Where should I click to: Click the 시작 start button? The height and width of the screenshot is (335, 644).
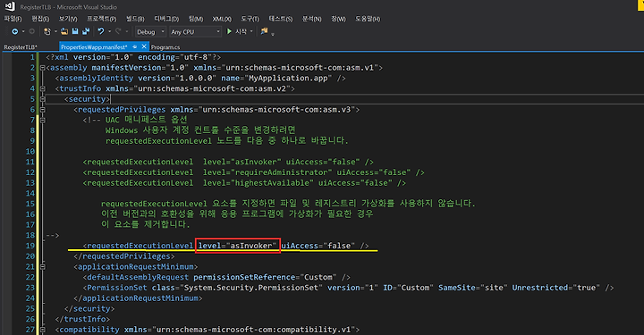(241, 31)
